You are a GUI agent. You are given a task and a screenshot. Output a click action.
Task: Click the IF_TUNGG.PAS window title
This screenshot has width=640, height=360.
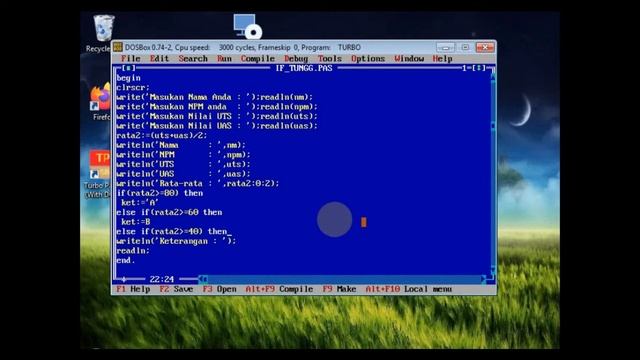[304, 68]
